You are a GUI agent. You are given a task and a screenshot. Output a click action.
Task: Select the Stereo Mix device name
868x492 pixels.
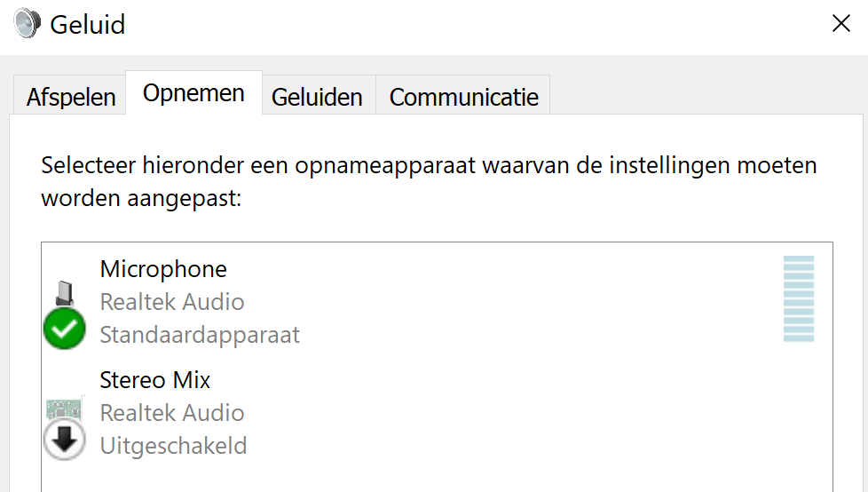click(x=155, y=380)
